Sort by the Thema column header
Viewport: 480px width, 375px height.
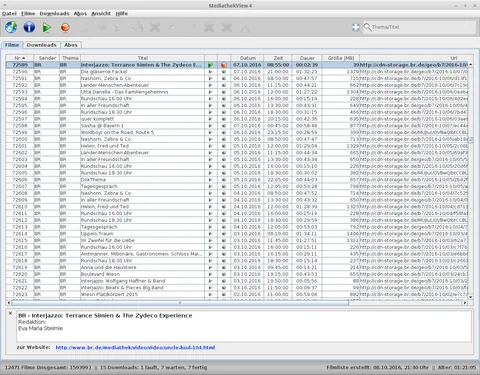coord(70,58)
